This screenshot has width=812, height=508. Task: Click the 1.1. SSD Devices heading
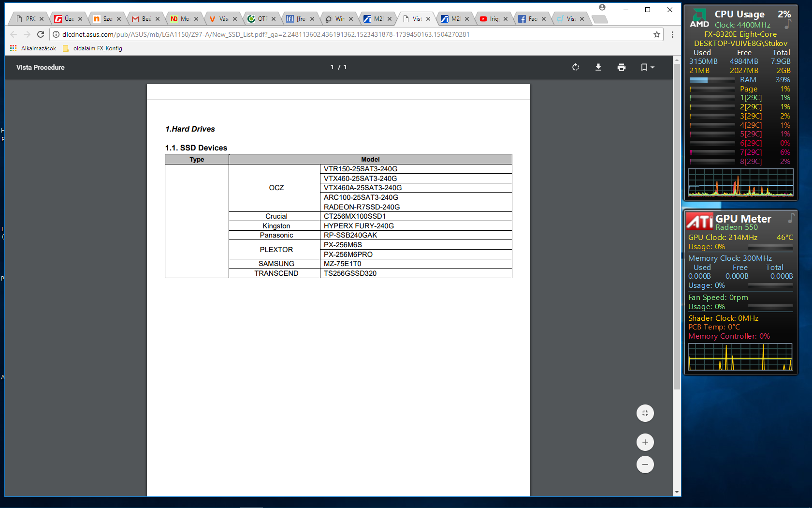point(196,148)
